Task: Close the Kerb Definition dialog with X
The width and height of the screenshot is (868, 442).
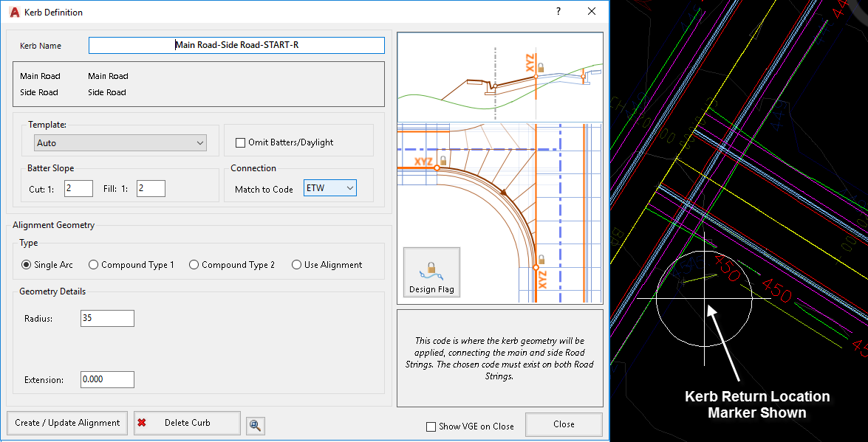Action: coord(591,12)
